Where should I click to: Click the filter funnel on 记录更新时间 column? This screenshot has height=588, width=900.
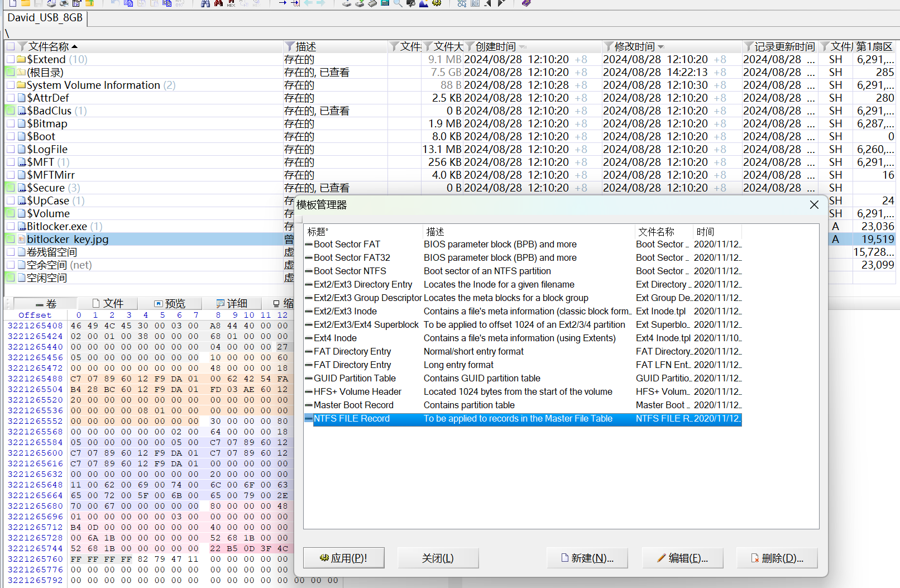(x=749, y=46)
